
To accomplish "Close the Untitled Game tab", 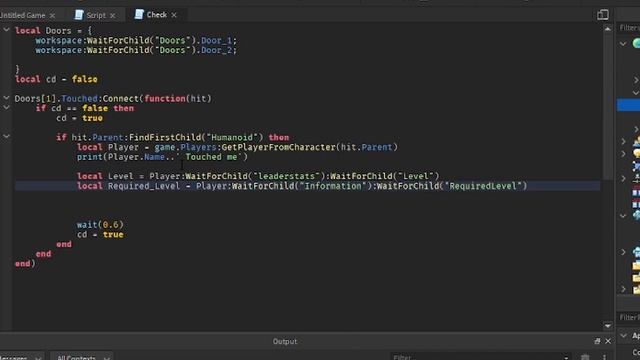I will [52, 16].
